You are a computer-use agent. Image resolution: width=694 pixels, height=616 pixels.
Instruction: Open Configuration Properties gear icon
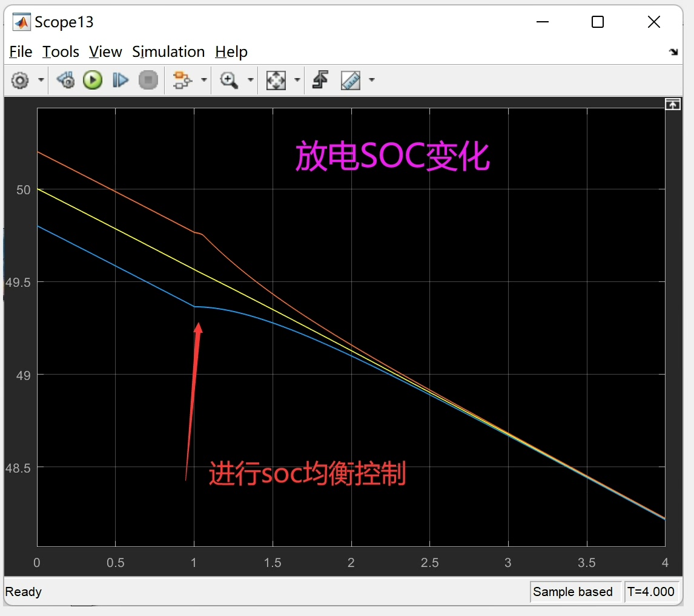pos(20,80)
